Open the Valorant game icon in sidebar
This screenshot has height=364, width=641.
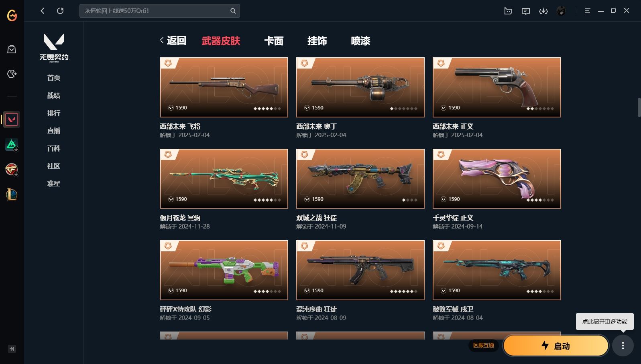[12, 119]
